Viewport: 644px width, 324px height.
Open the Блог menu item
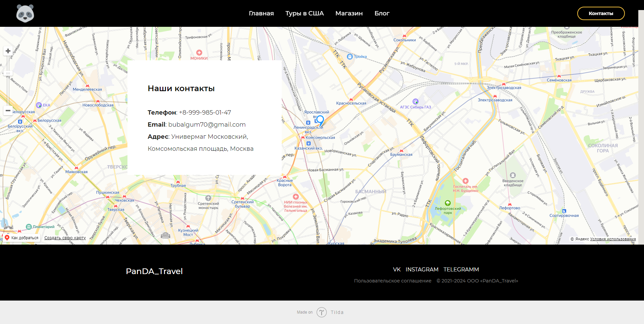(x=382, y=13)
